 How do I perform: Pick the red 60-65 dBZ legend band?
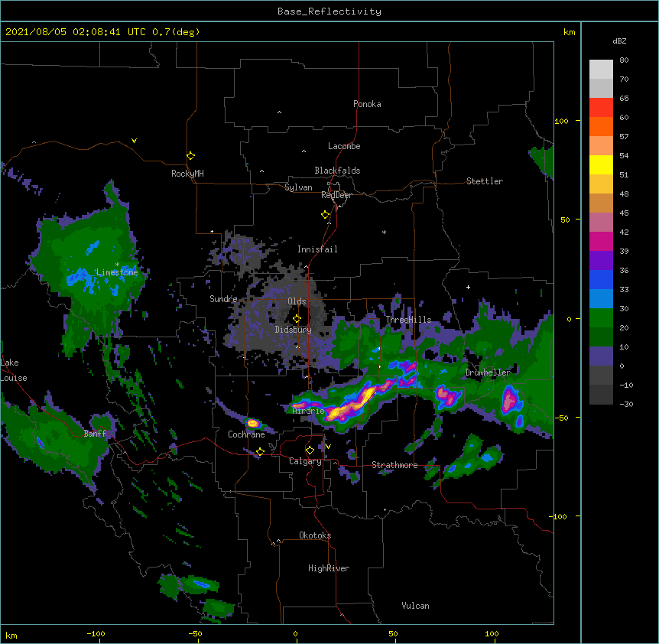point(601,108)
